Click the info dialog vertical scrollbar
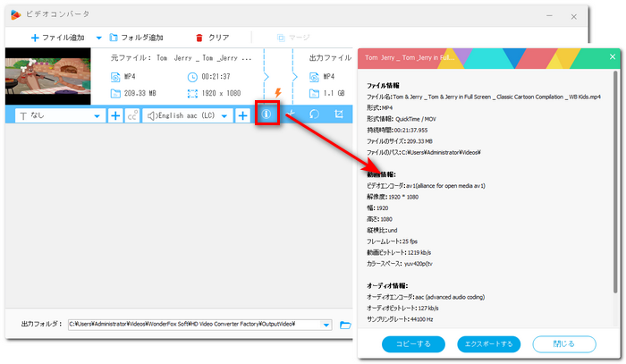The image size is (626, 364). (615, 182)
